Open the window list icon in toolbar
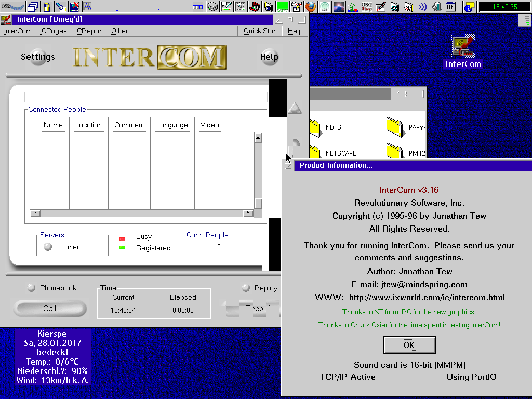 pos(33,6)
